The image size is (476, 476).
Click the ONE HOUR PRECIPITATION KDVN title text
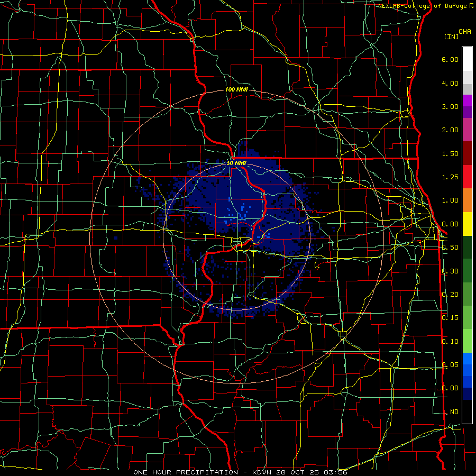[240, 472]
